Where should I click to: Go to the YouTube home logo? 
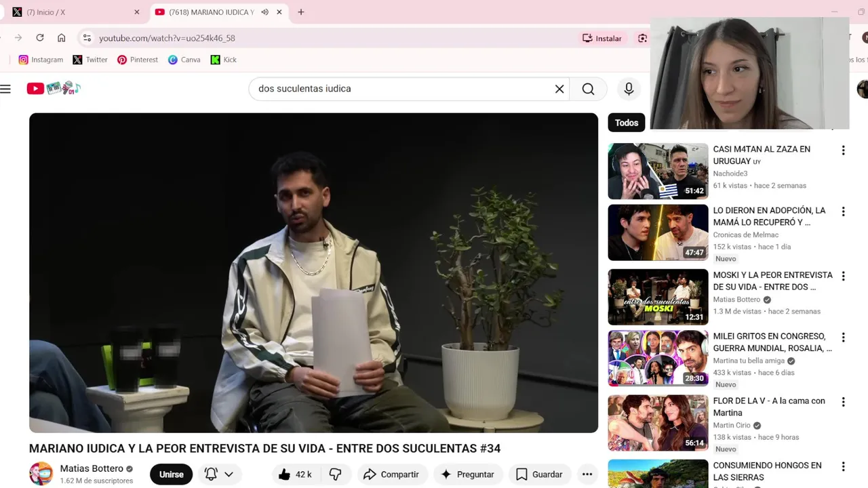coord(54,88)
